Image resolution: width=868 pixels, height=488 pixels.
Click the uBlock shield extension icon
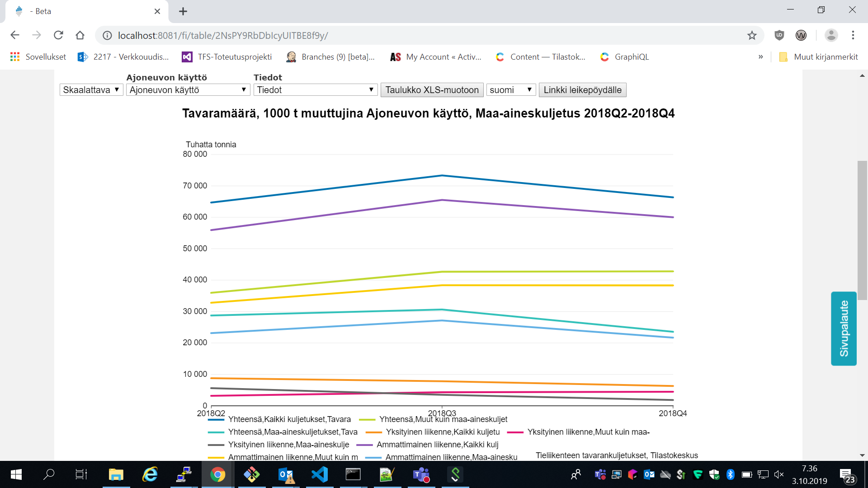[779, 35]
